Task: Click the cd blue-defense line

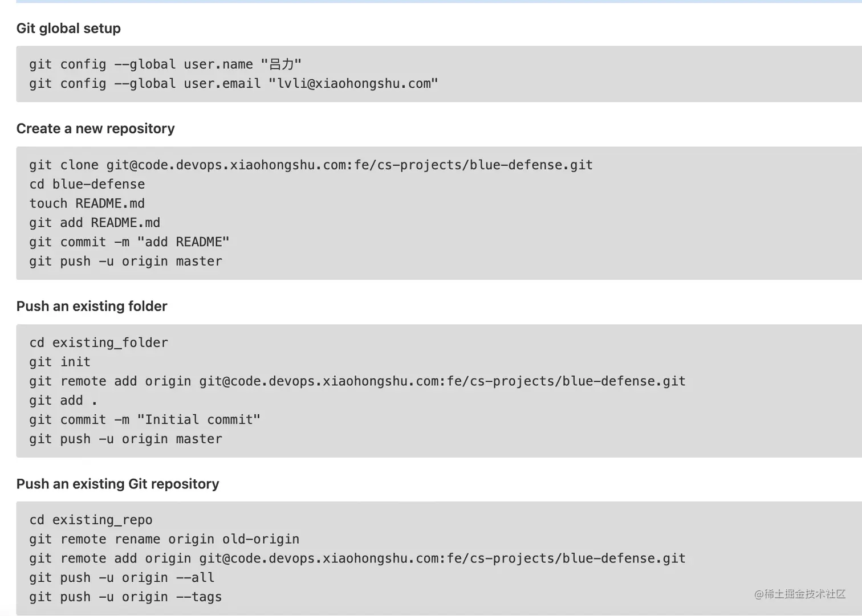Action: click(x=87, y=185)
